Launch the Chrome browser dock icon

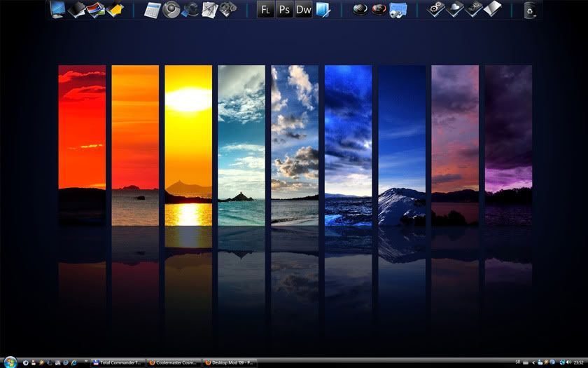171,10
